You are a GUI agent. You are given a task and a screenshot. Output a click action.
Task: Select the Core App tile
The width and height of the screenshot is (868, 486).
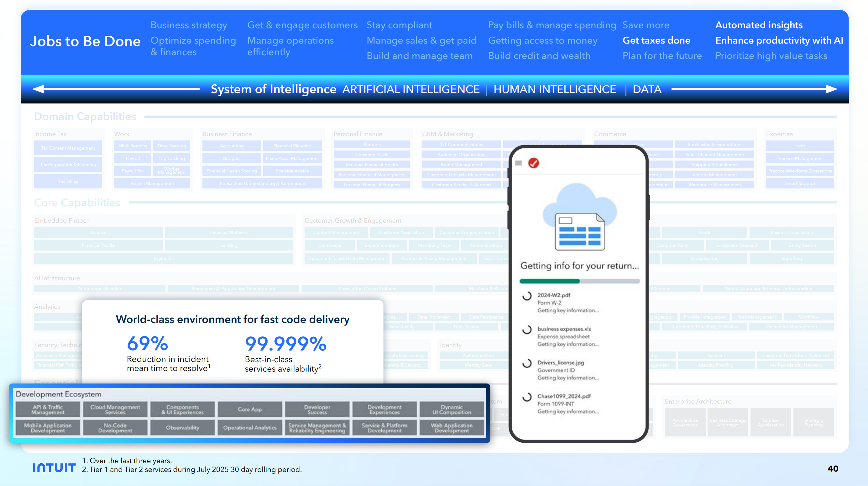pyautogui.click(x=250, y=409)
